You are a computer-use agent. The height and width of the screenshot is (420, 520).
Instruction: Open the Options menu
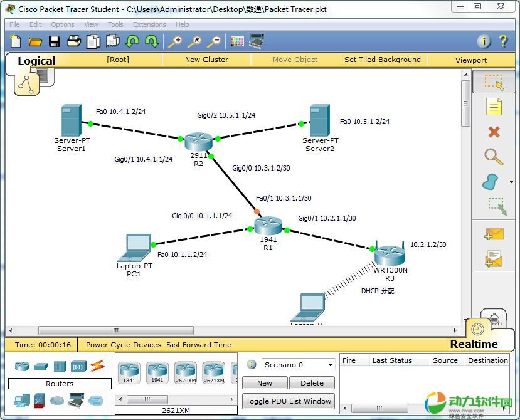click(x=63, y=24)
